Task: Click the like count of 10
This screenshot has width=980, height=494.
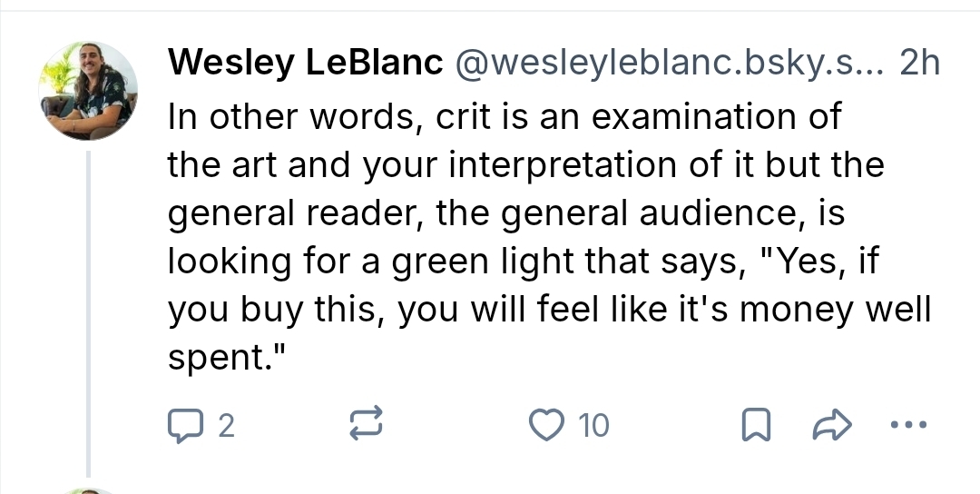Action: tap(593, 425)
